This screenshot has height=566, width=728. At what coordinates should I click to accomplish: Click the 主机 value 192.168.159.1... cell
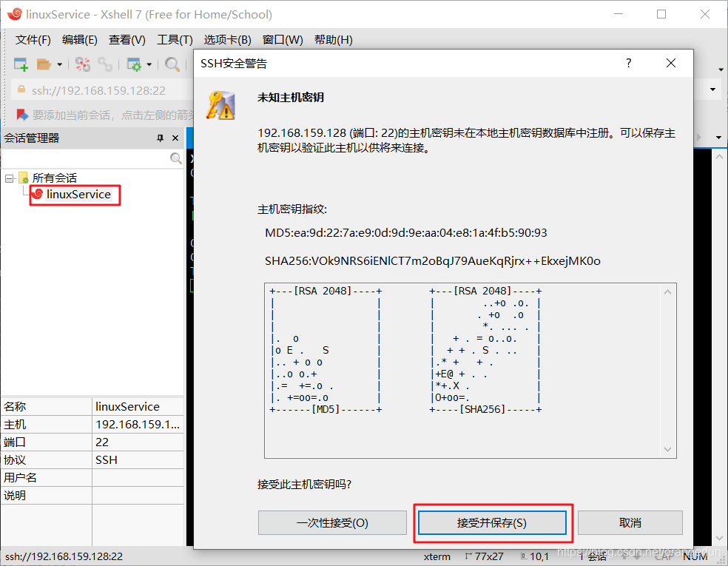tap(138, 425)
